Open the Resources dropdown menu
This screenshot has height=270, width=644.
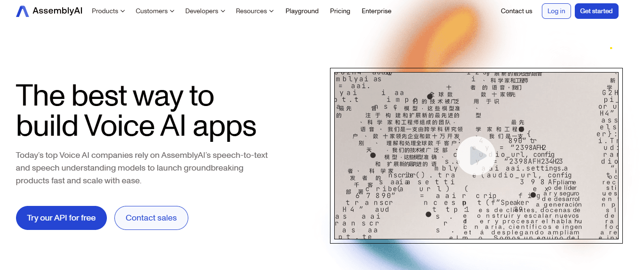coord(255,11)
